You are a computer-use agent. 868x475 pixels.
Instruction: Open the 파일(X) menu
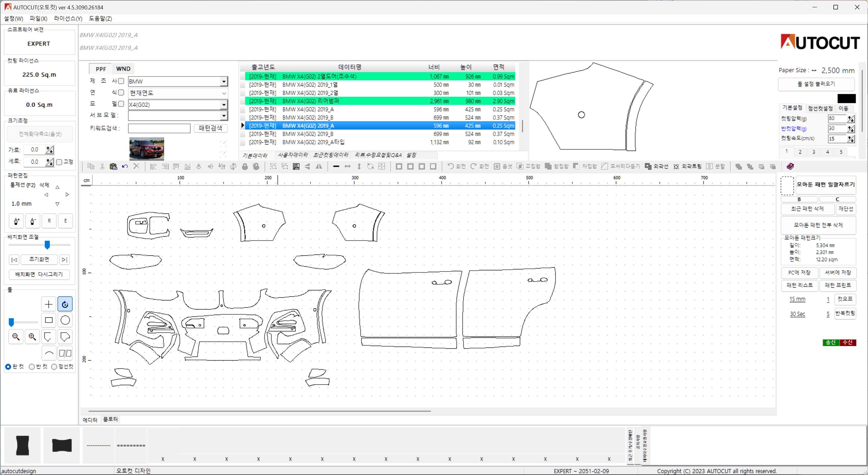pyautogui.click(x=39, y=19)
